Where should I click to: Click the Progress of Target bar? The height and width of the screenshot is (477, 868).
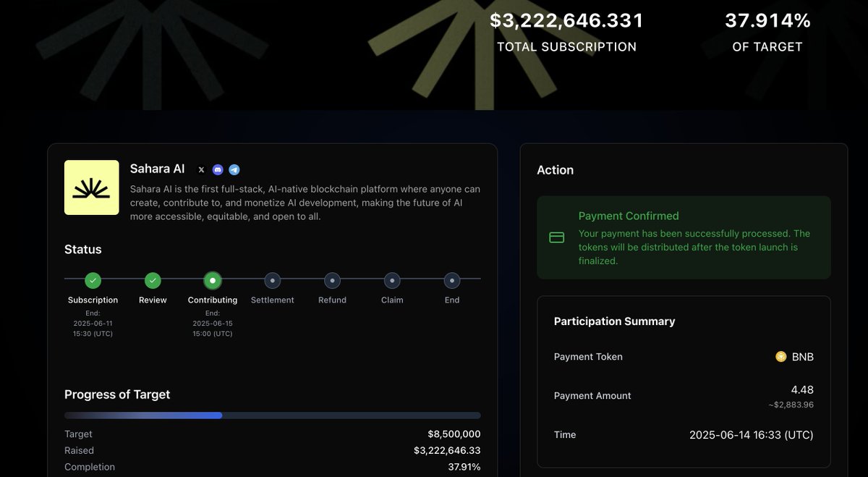tap(273, 415)
